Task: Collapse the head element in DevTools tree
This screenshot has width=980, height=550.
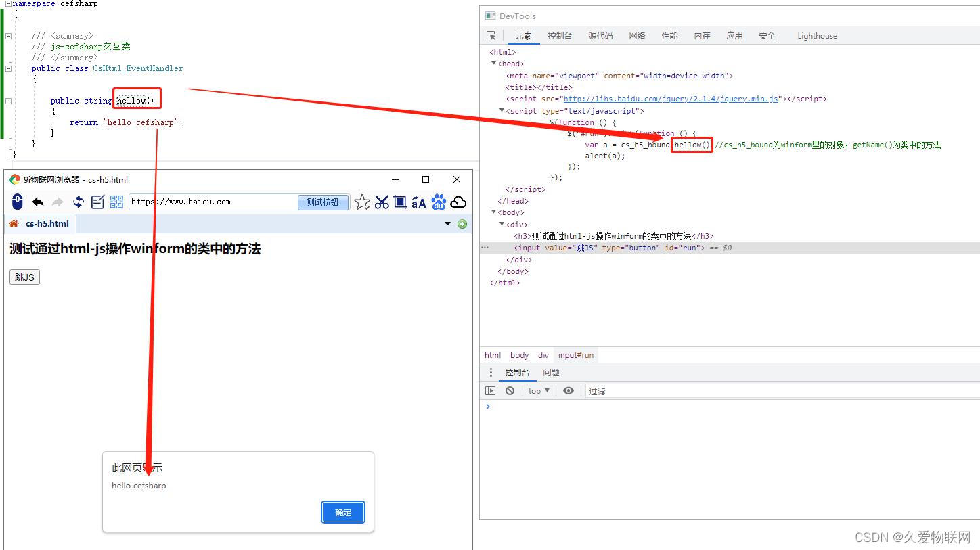Action: pyautogui.click(x=494, y=63)
